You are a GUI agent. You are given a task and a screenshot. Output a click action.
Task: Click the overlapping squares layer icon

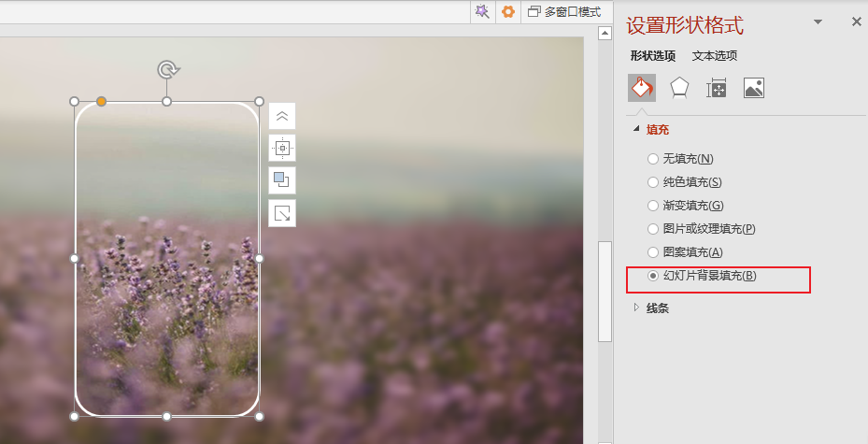coord(282,179)
